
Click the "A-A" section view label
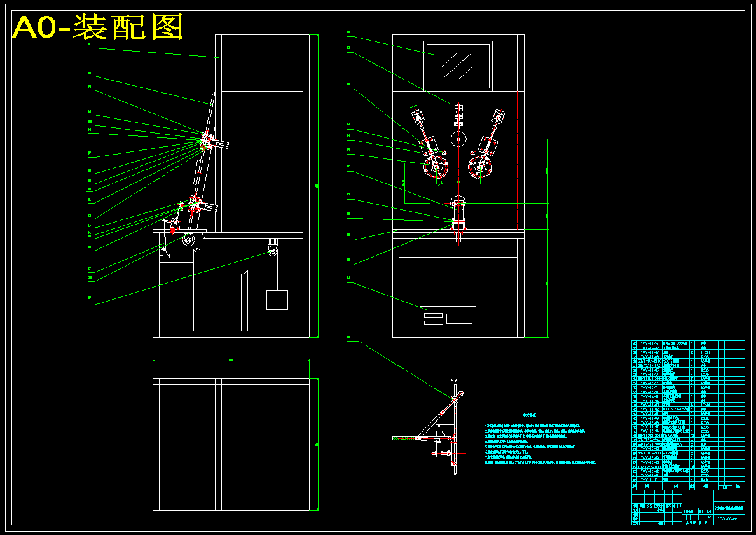454,380
